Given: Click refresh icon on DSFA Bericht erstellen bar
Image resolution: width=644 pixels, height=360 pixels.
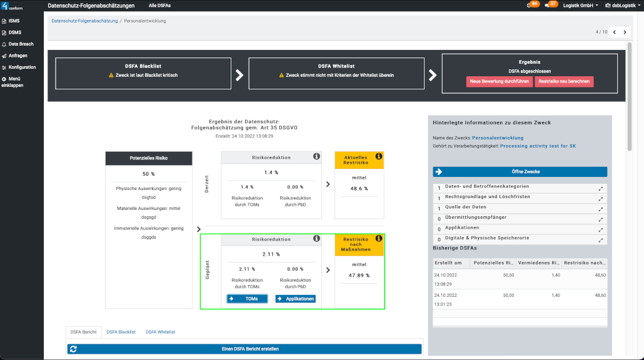Looking at the screenshot, I should (x=73, y=349).
